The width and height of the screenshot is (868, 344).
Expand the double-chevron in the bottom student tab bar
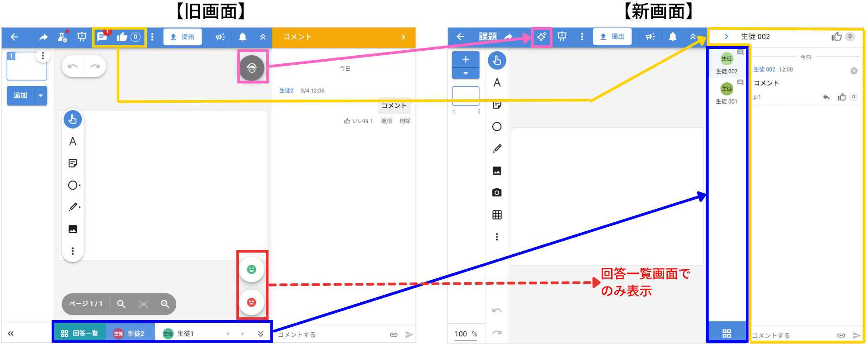261,334
